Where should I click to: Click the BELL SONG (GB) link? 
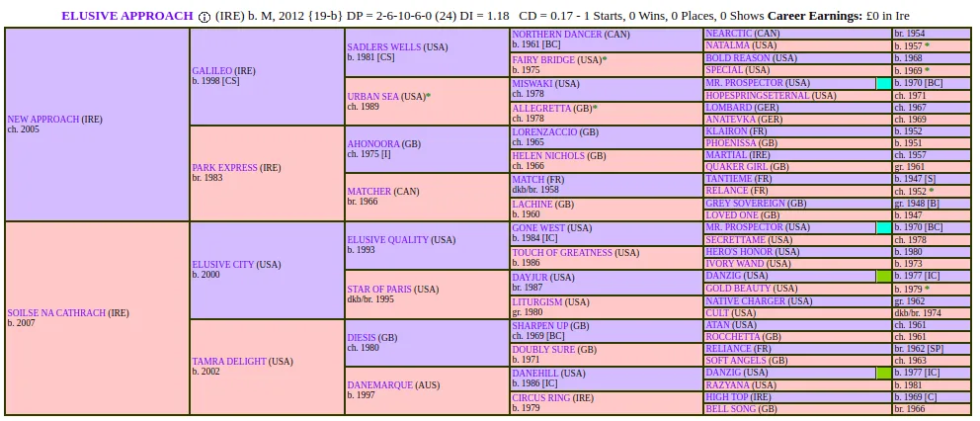click(732, 409)
